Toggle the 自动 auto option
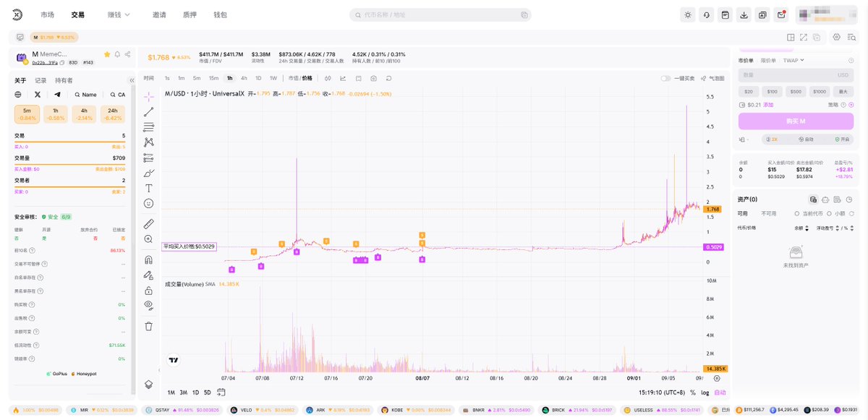Viewport: 868px width, 420px height. point(807,140)
